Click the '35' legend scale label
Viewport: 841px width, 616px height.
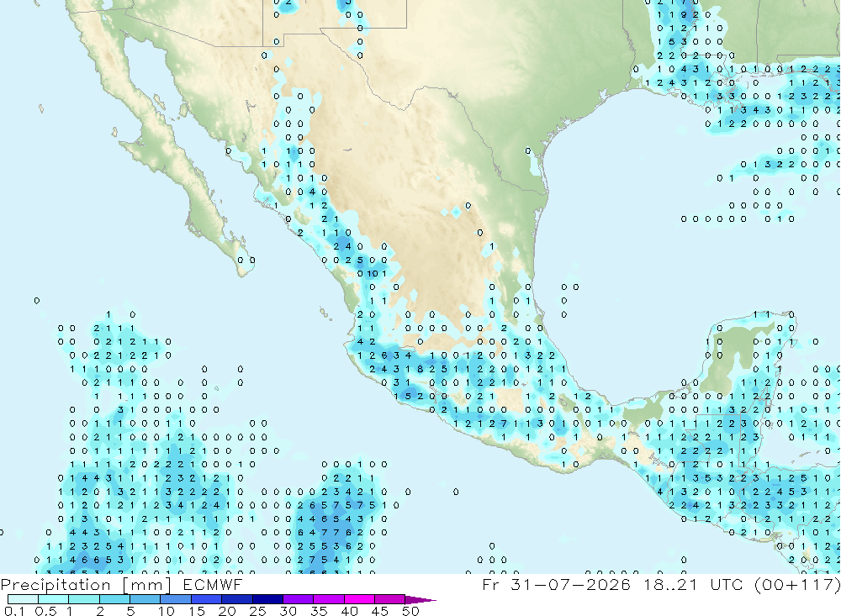click(x=319, y=611)
